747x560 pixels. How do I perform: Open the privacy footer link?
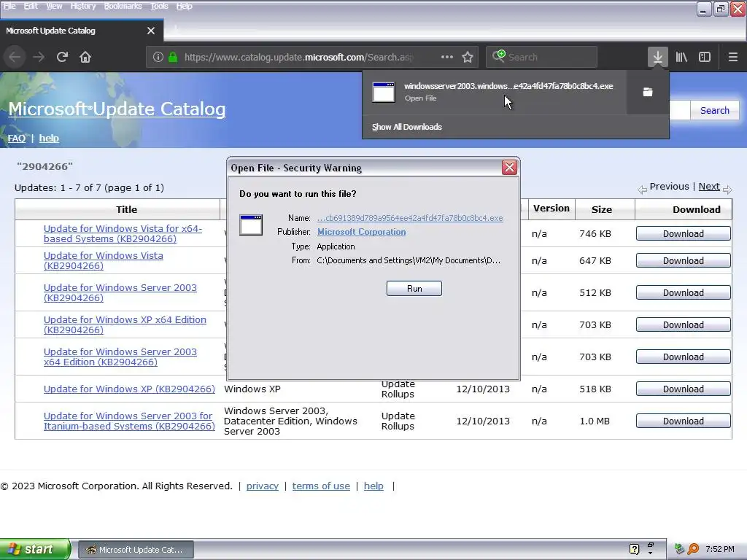263,486
